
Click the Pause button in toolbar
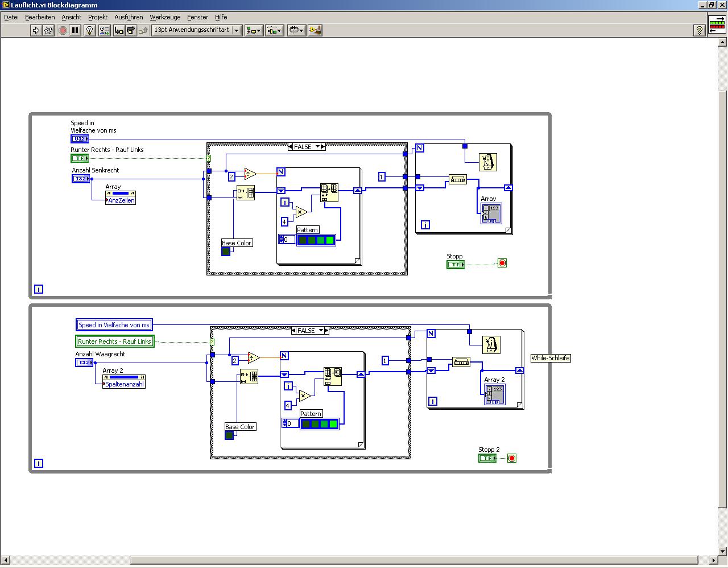[x=75, y=30]
